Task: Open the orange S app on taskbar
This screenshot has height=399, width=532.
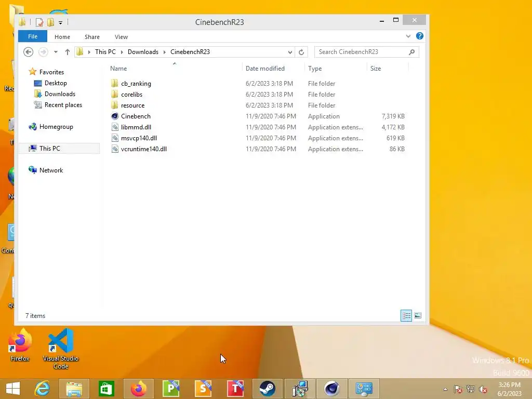Action: pyautogui.click(x=203, y=389)
